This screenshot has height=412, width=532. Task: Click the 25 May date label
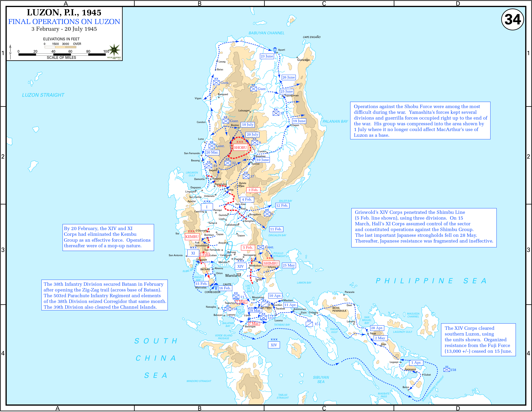pos(289,266)
